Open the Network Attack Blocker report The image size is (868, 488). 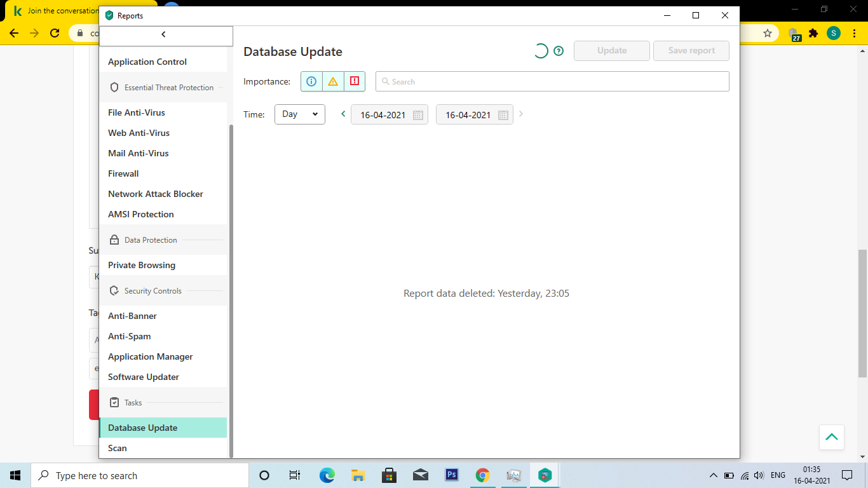pos(163,194)
